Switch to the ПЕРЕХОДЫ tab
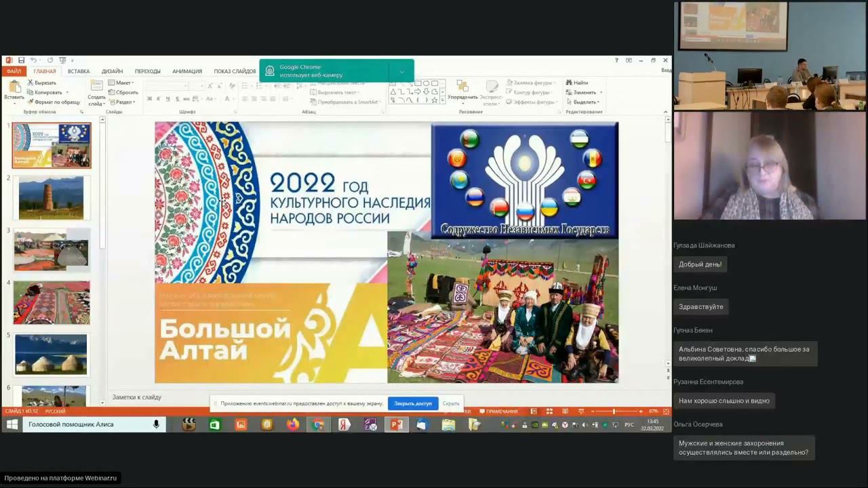The height and width of the screenshot is (488, 868). pyautogui.click(x=148, y=71)
